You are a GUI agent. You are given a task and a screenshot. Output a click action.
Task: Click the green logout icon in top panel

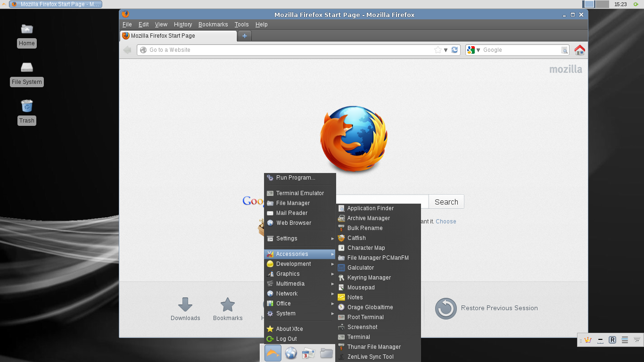click(636, 4)
